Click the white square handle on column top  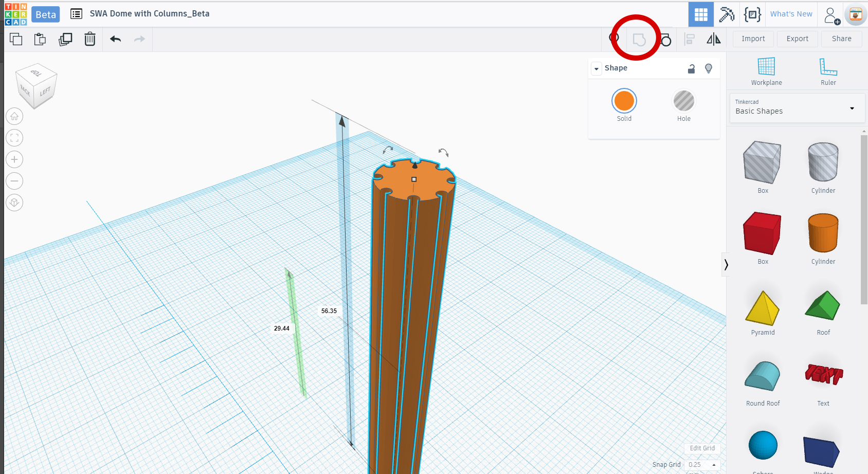[x=414, y=179]
